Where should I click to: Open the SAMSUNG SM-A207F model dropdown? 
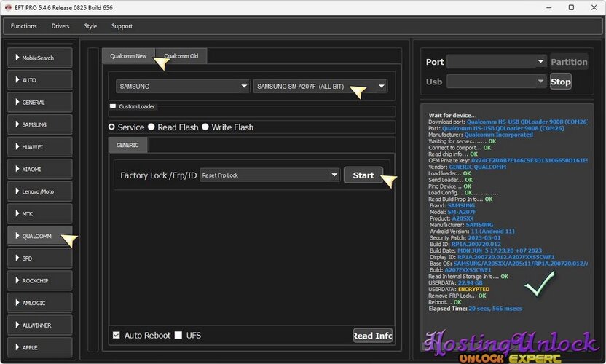click(320, 86)
